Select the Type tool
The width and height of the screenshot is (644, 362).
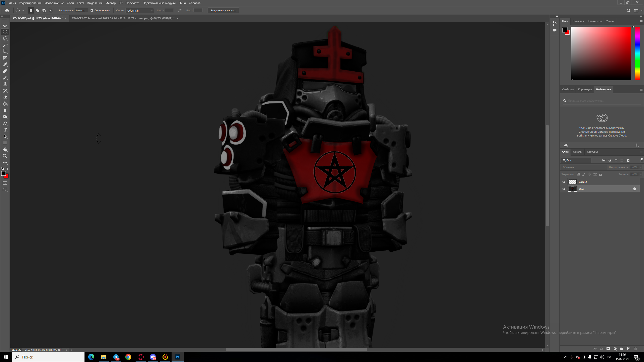click(x=5, y=130)
